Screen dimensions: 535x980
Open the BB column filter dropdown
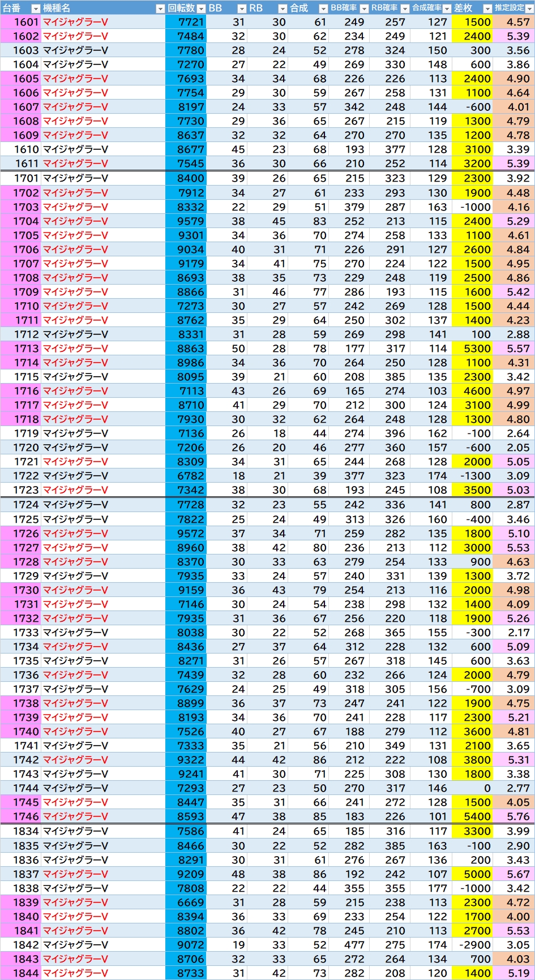tap(242, 8)
